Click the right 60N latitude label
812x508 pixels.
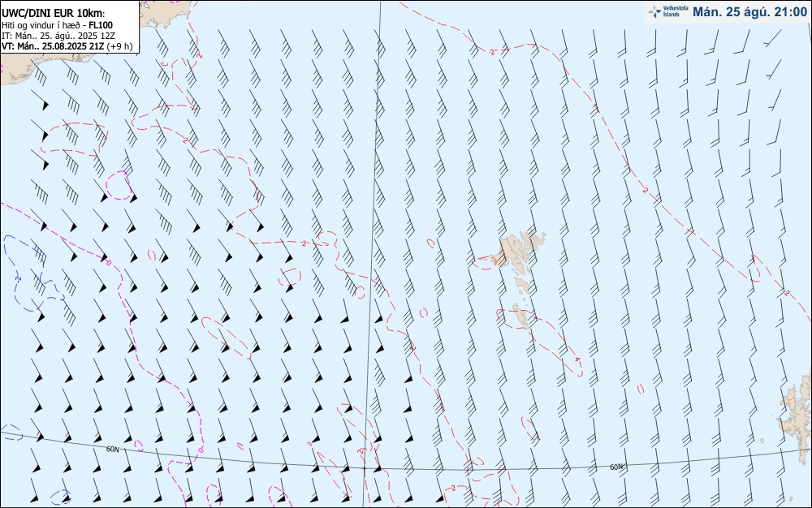tap(616, 467)
